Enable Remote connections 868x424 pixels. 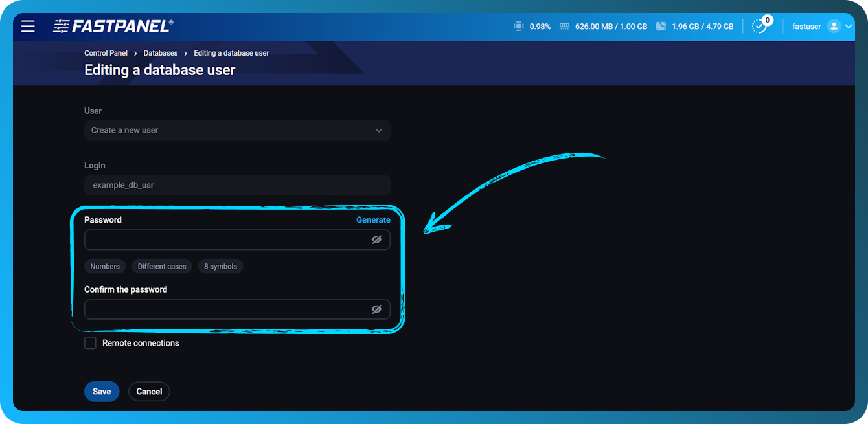(90, 342)
